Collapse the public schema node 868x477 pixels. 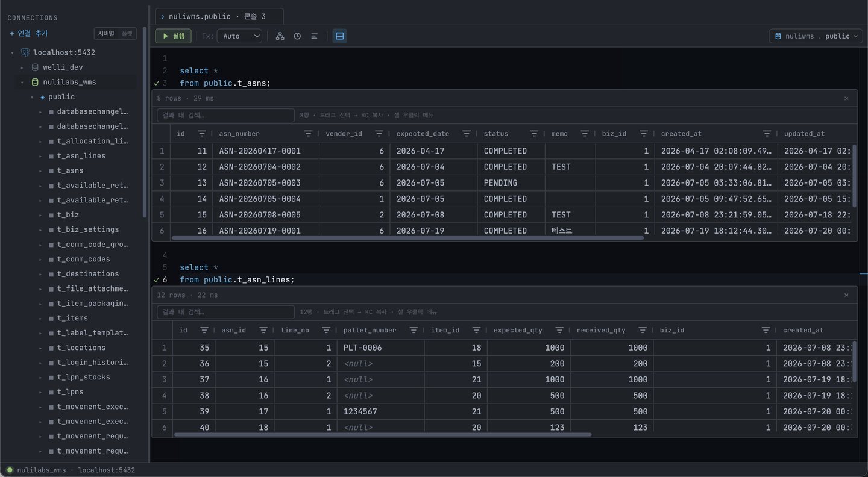coord(32,97)
